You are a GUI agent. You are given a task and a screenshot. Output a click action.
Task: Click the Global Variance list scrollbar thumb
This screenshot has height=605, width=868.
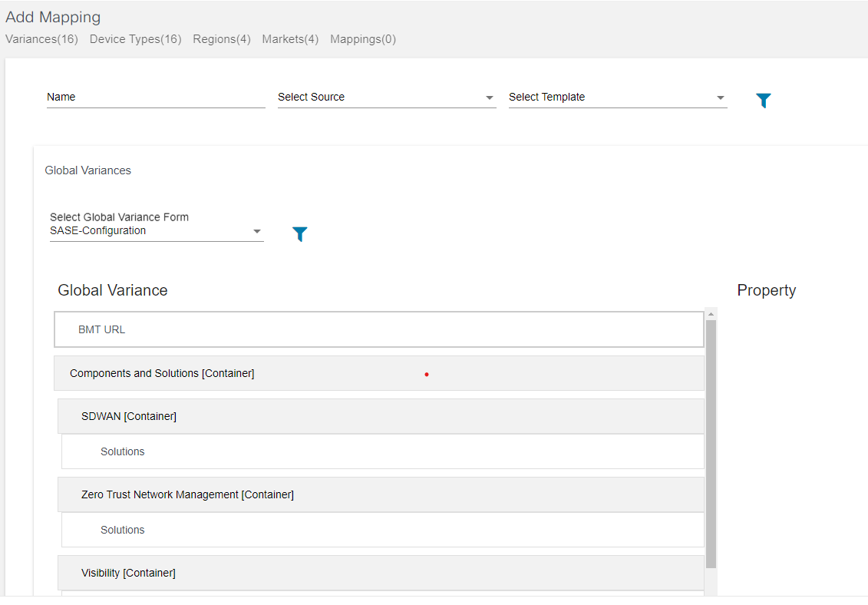pos(711,444)
